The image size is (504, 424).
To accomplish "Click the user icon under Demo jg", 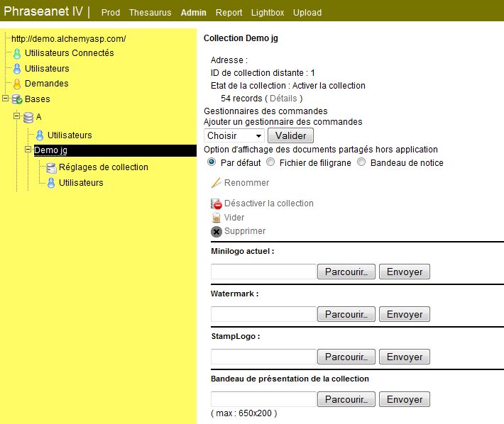I will coord(51,183).
